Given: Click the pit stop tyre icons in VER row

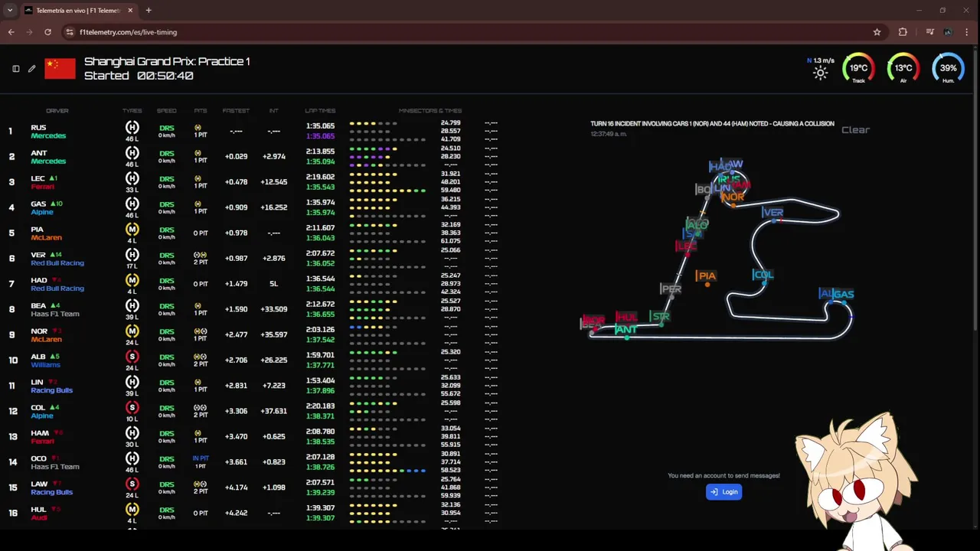Looking at the screenshot, I should pyautogui.click(x=201, y=255).
